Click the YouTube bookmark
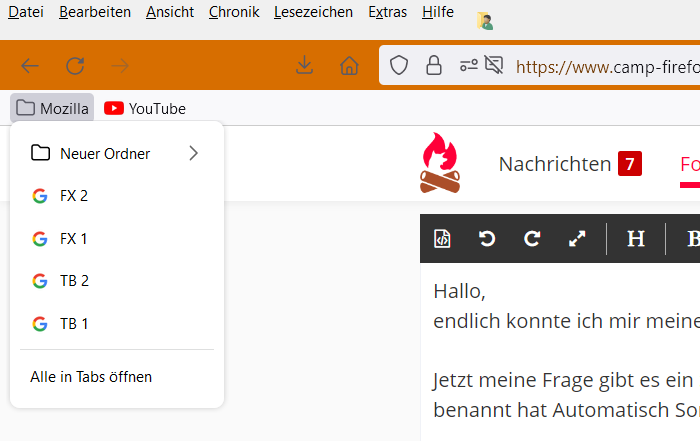 click(x=145, y=108)
